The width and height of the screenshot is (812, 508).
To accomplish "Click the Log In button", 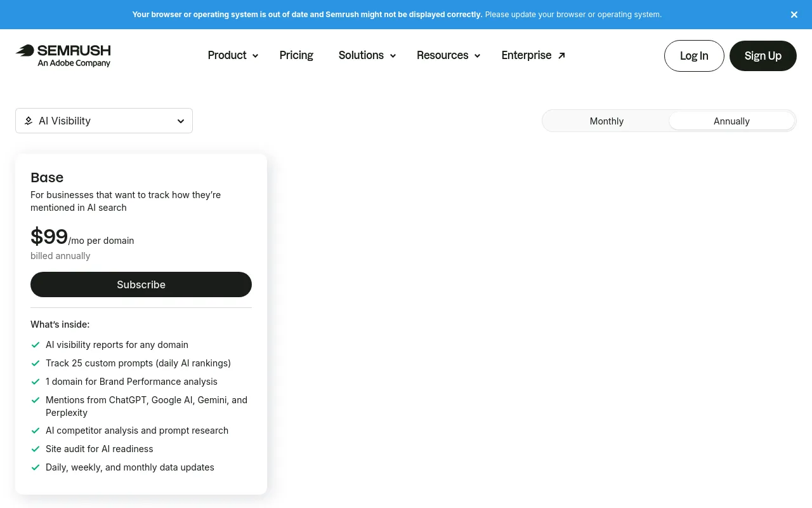I will pos(694,56).
